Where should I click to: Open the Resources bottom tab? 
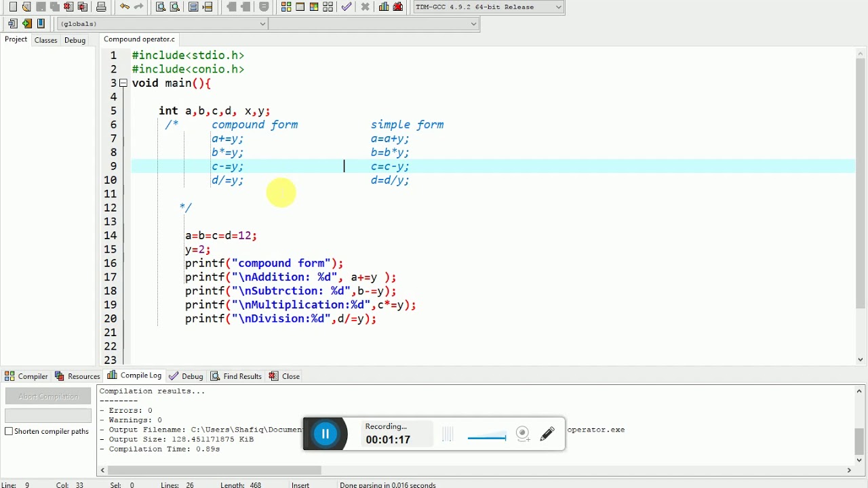click(x=77, y=376)
